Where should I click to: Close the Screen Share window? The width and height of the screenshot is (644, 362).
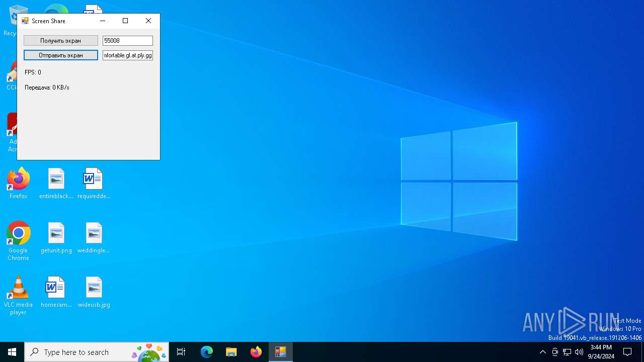(148, 21)
